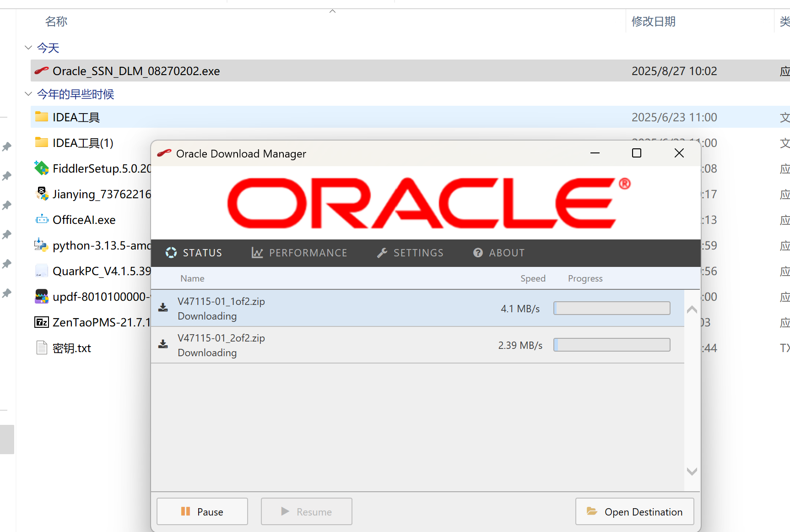Click the download list scroll down arrow
This screenshot has height=532, width=790.
(692, 471)
